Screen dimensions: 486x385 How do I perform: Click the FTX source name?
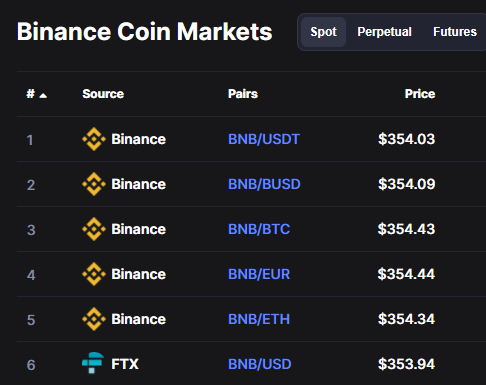click(x=125, y=364)
